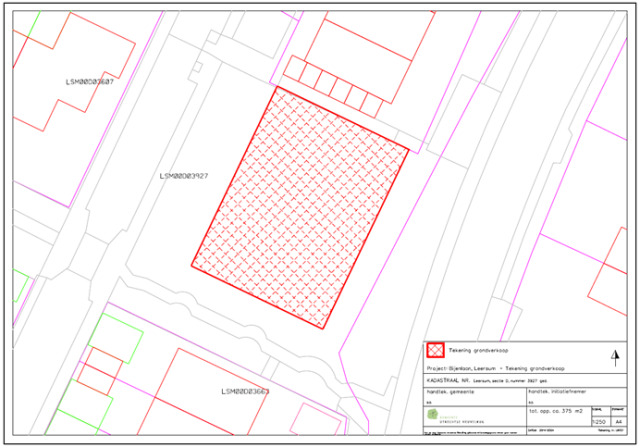The width and height of the screenshot is (640, 447).
Task: Click the scale value 1:250
Action: (x=598, y=422)
